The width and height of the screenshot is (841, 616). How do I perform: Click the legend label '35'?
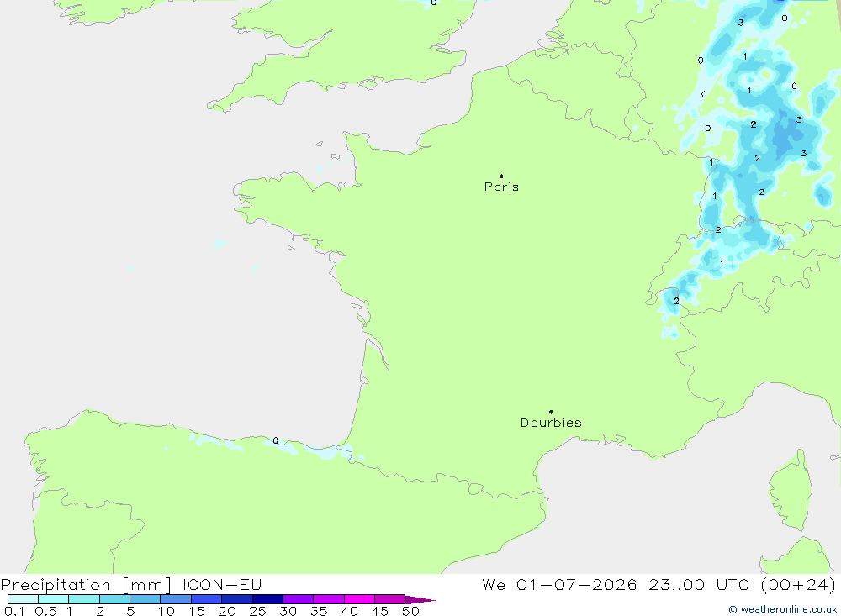click(319, 611)
